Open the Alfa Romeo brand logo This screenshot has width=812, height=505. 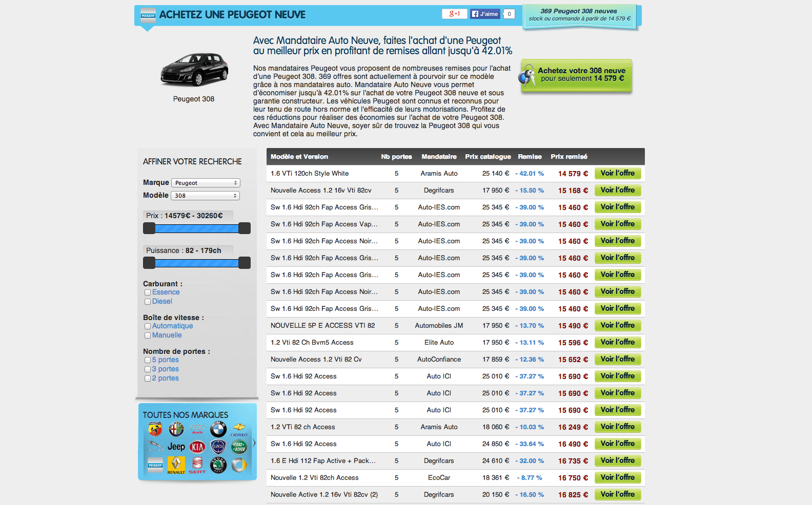176,429
